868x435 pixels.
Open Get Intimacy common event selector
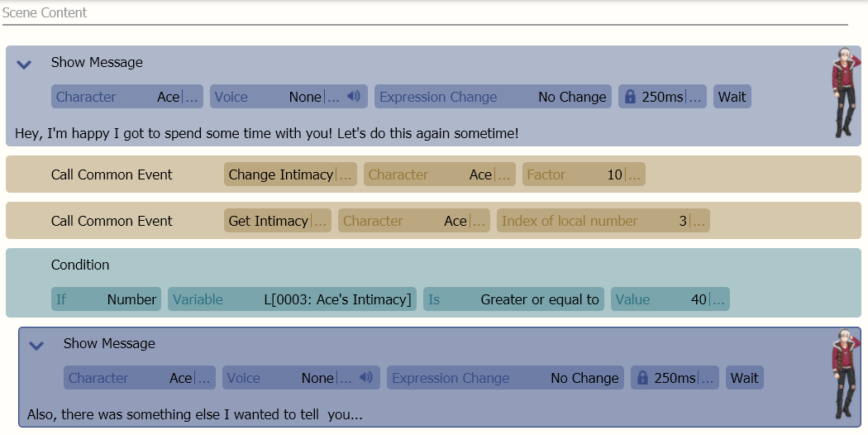point(277,221)
